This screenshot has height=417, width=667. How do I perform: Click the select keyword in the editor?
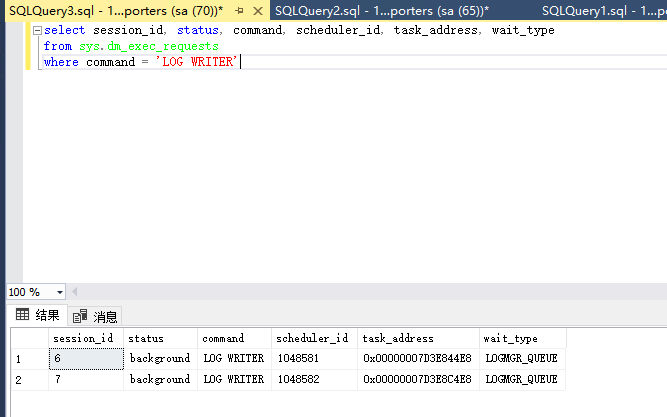click(64, 30)
